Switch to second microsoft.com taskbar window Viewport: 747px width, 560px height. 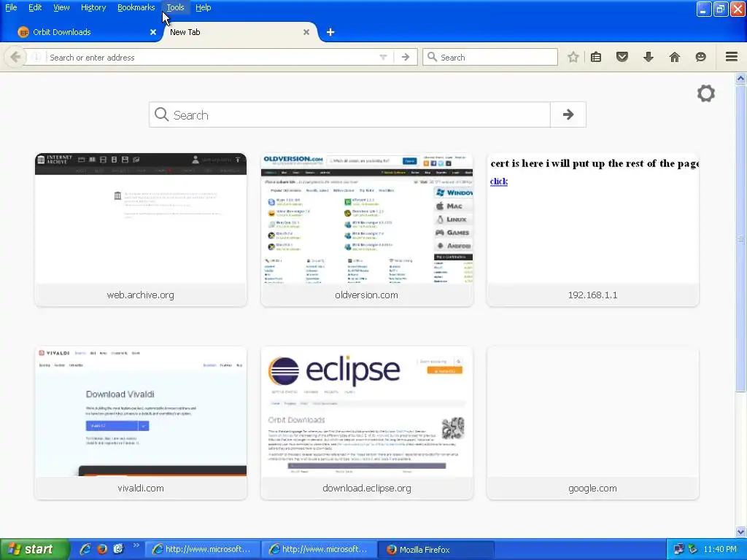(320, 549)
